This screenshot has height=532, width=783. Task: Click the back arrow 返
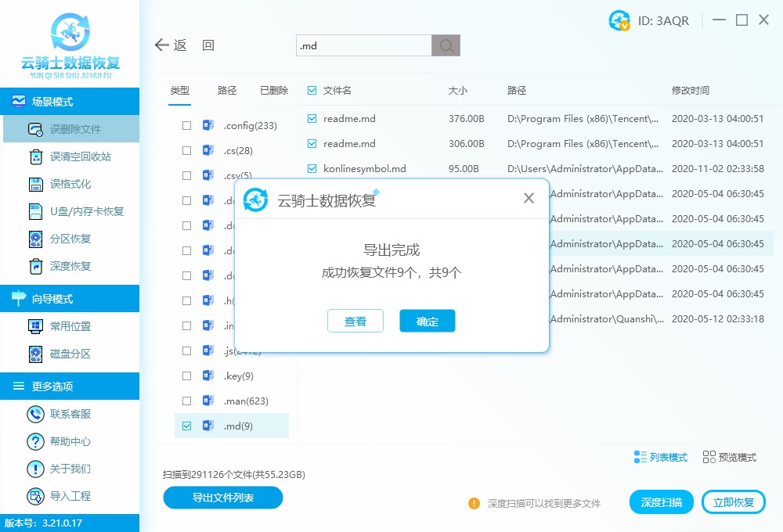coord(171,45)
